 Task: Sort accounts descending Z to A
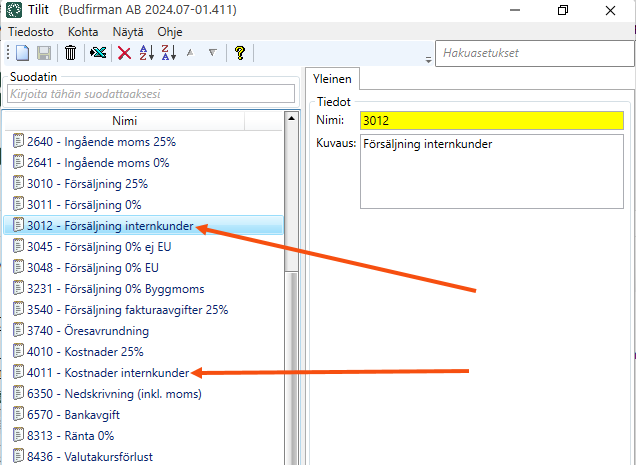(x=168, y=53)
